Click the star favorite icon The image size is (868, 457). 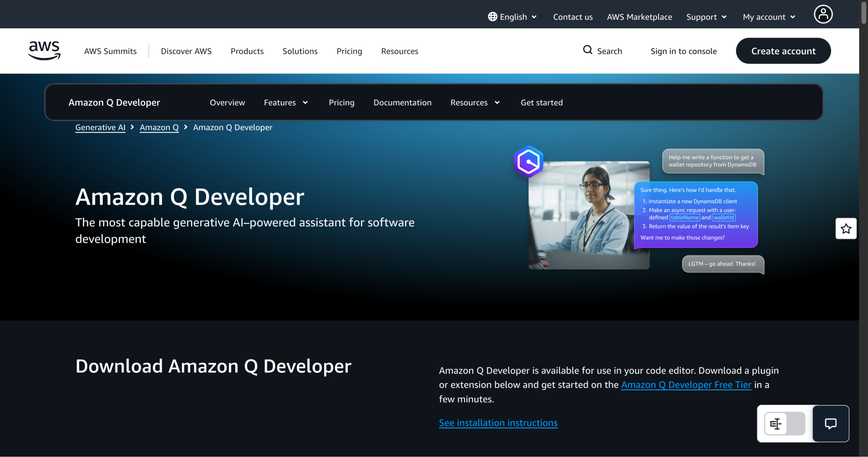point(846,229)
